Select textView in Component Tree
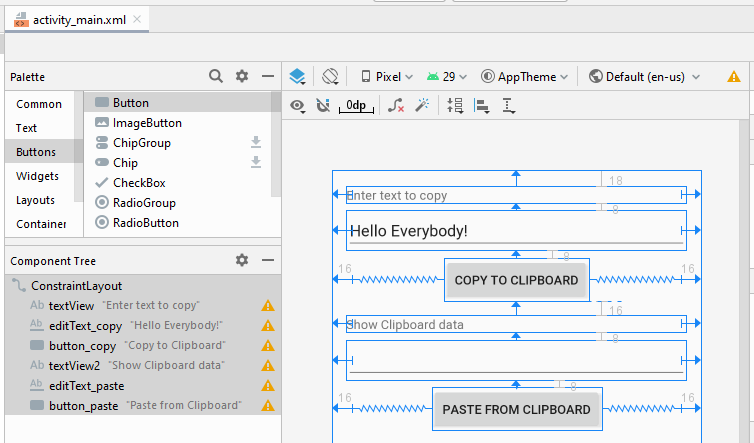Image resolution: width=754 pixels, height=443 pixels. tap(143, 305)
